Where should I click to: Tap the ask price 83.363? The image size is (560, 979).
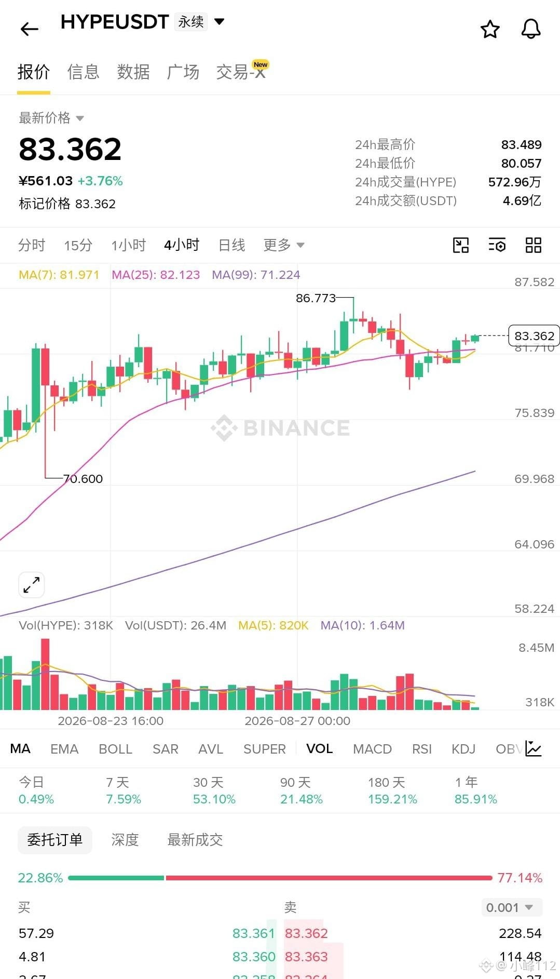click(306, 957)
